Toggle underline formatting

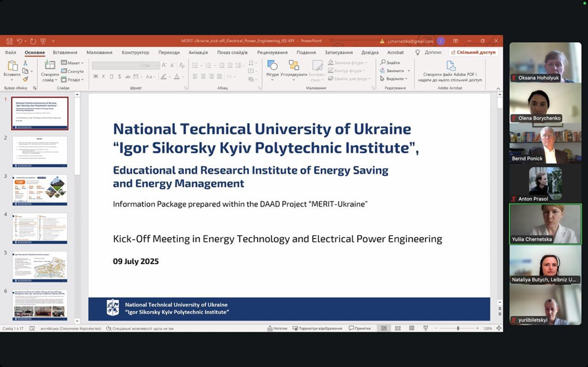(x=112, y=77)
